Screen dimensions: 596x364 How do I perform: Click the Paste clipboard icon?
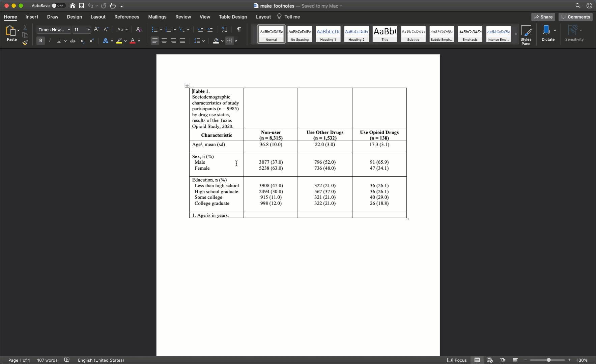(x=10, y=31)
